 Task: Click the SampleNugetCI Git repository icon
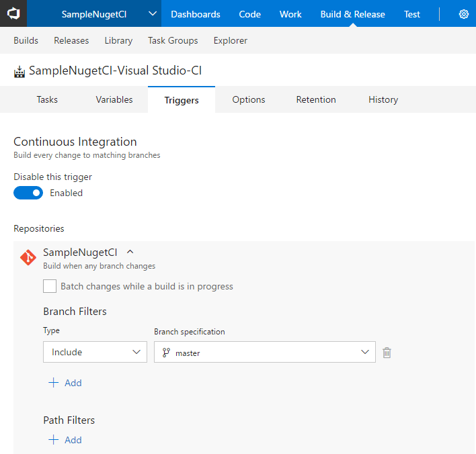28,257
